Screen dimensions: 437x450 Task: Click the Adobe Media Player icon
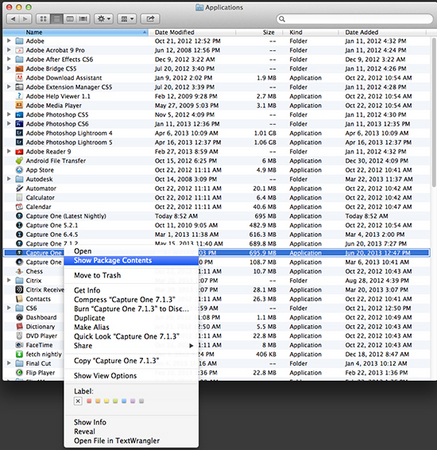[x=19, y=106]
